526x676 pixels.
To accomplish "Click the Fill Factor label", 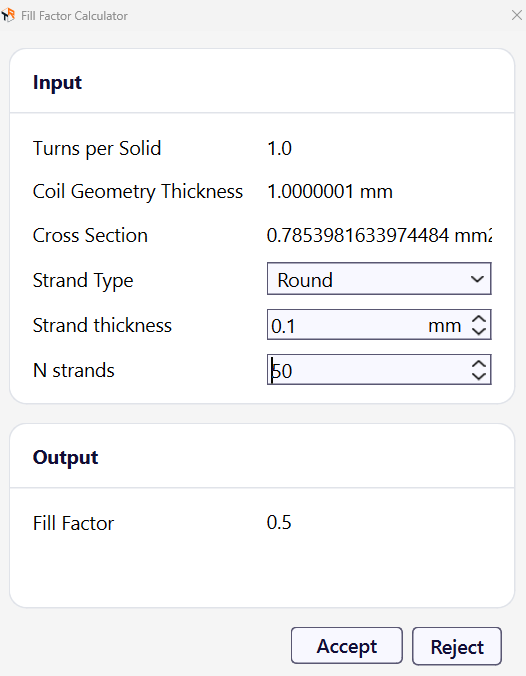I will pyautogui.click(x=73, y=523).
